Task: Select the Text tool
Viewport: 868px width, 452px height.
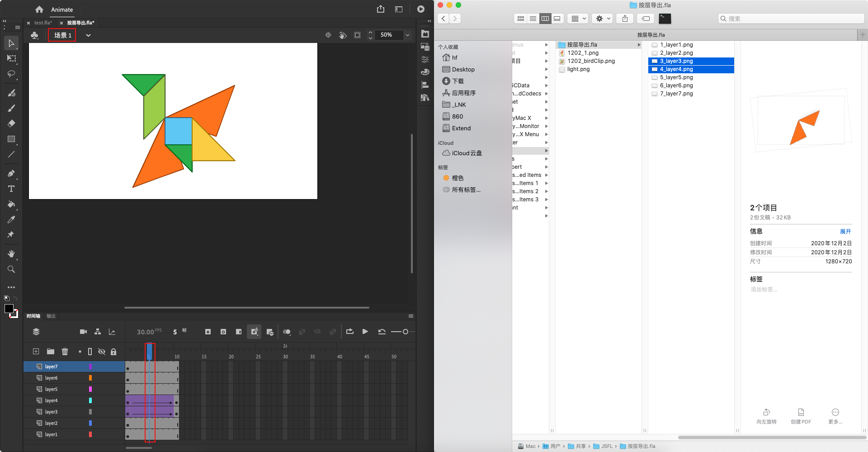Action: [11, 189]
